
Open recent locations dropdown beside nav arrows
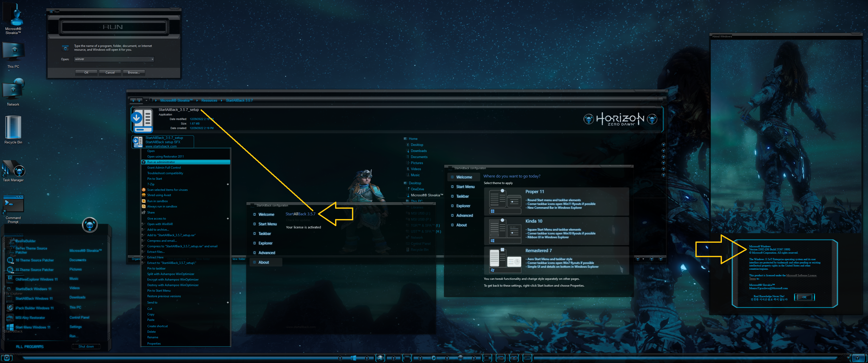146,100
